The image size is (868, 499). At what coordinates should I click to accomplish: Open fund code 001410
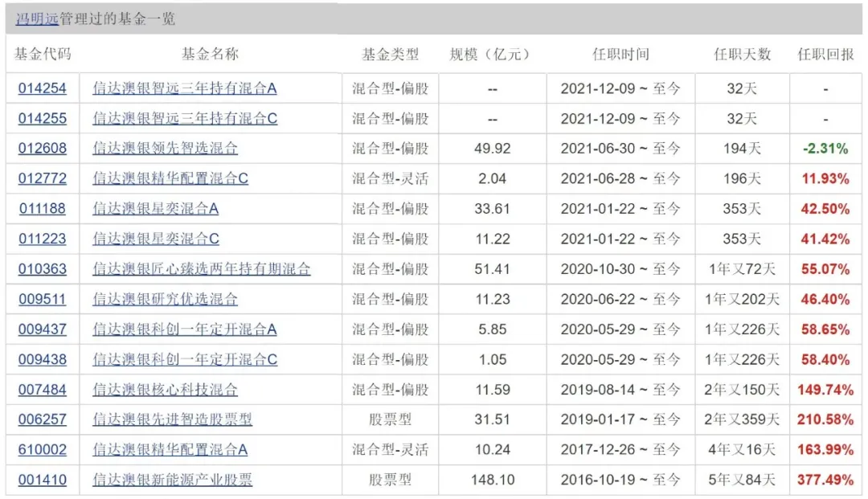point(42,480)
